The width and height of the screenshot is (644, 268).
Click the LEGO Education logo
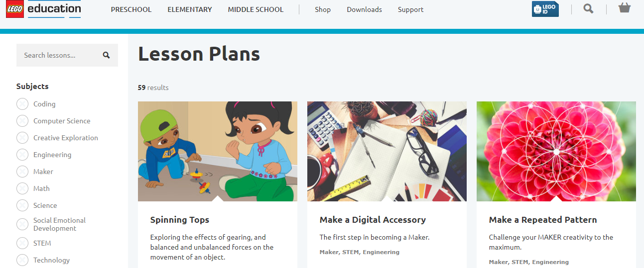click(43, 9)
